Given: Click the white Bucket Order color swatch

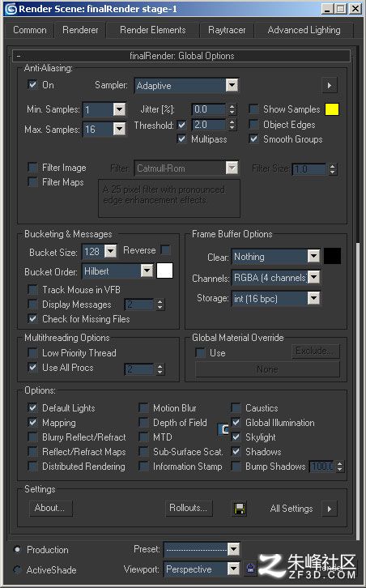Looking at the screenshot, I should pos(164,271).
